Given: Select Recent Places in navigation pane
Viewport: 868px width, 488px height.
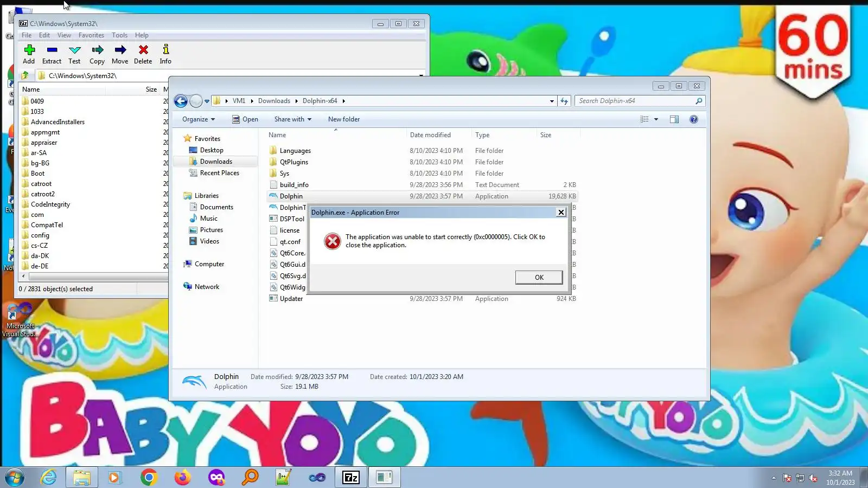Looking at the screenshot, I should [x=219, y=173].
